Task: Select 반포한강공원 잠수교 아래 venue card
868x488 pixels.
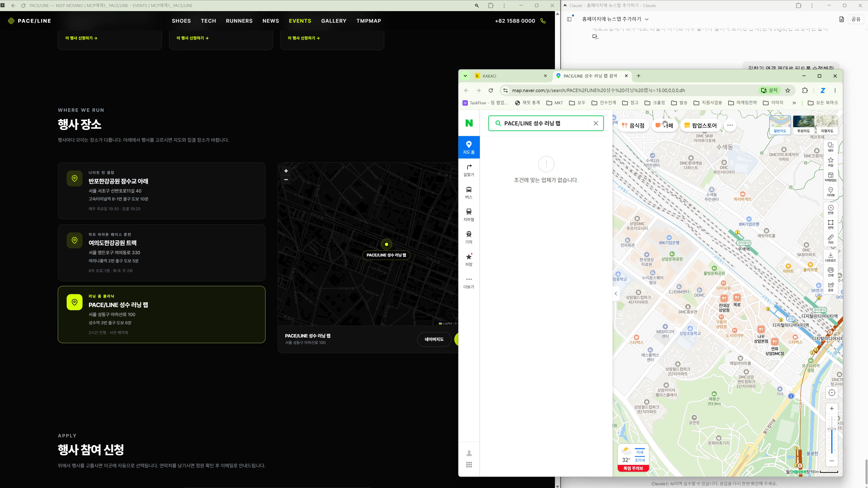Action: (161, 191)
